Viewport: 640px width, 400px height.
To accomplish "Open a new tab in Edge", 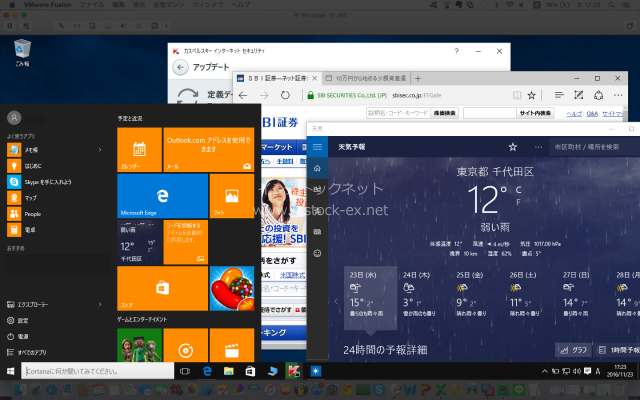I will click(x=418, y=78).
